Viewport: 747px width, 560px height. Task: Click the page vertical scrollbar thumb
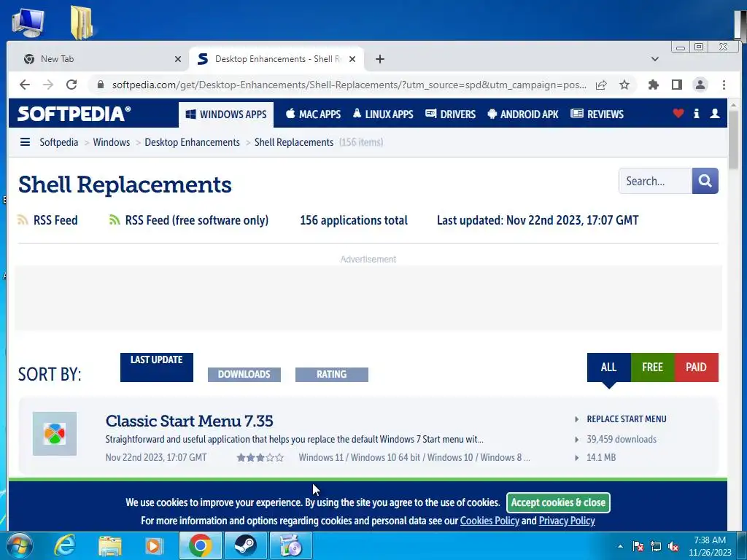[x=733, y=139]
